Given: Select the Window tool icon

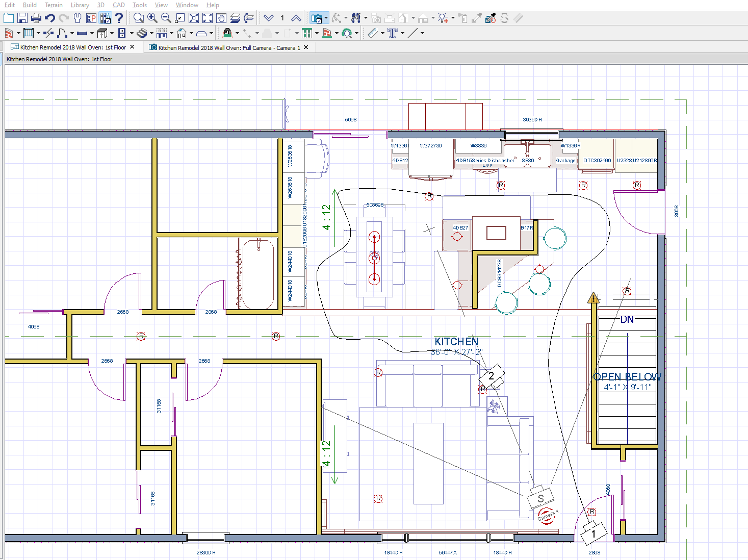Looking at the screenshot, I should pyautogui.click(x=82, y=33).
